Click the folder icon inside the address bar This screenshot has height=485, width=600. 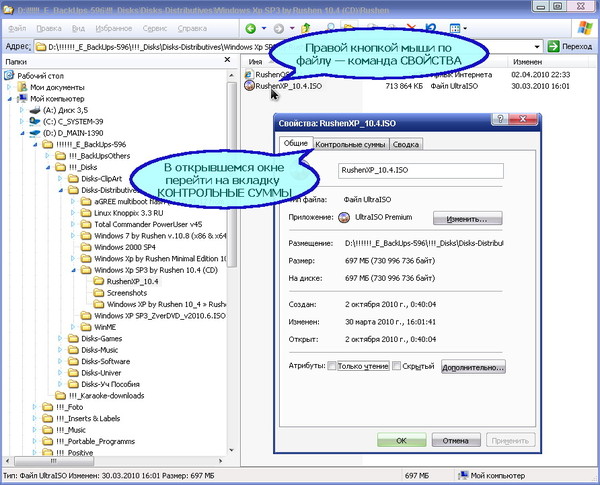point(41,47)
